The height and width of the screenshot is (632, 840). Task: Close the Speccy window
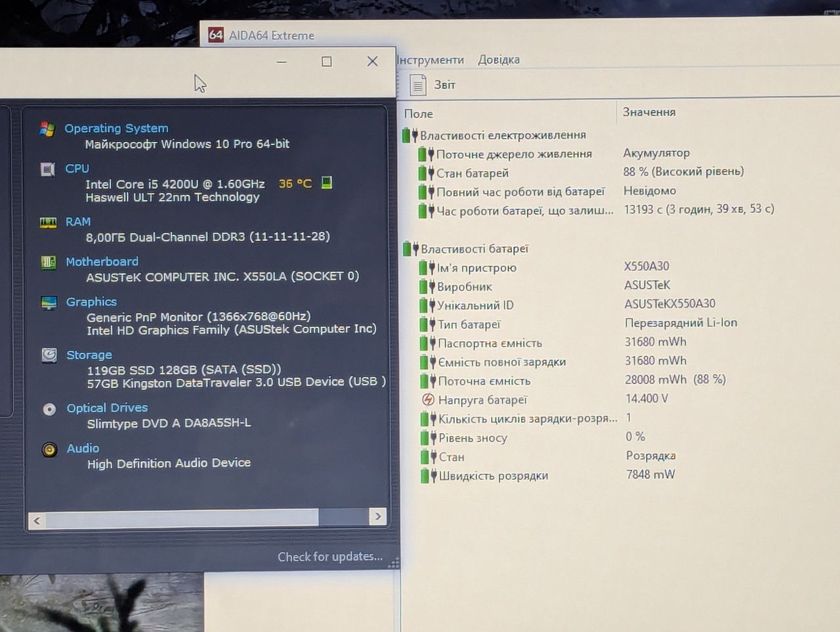pos(372,61)
